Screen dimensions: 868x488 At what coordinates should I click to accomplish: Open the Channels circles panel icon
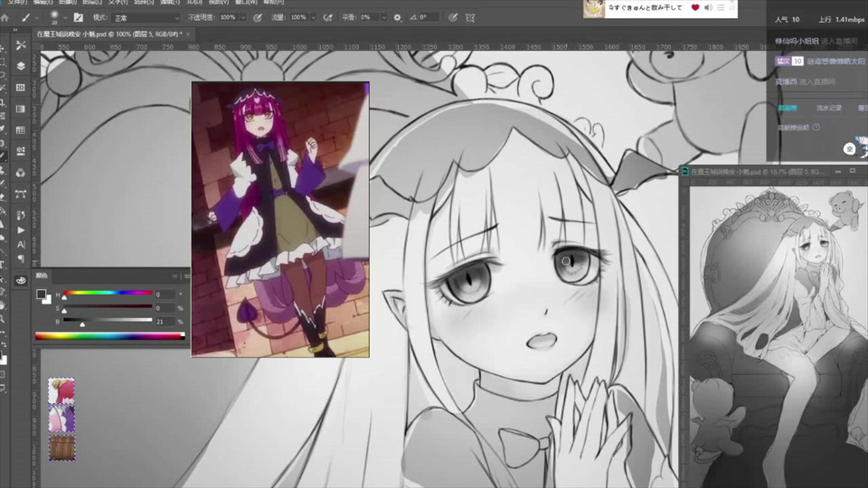21,174
